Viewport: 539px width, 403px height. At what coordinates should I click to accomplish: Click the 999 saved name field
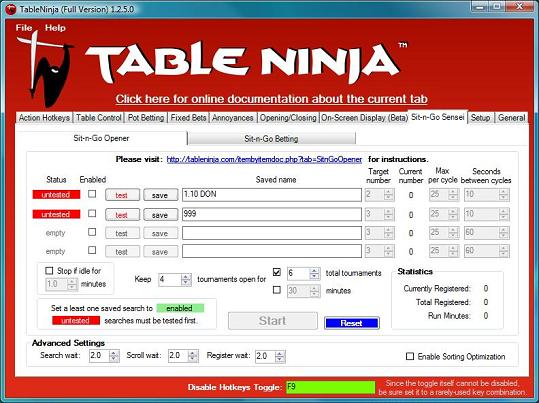pyautogui.click(x=272, y=214)
